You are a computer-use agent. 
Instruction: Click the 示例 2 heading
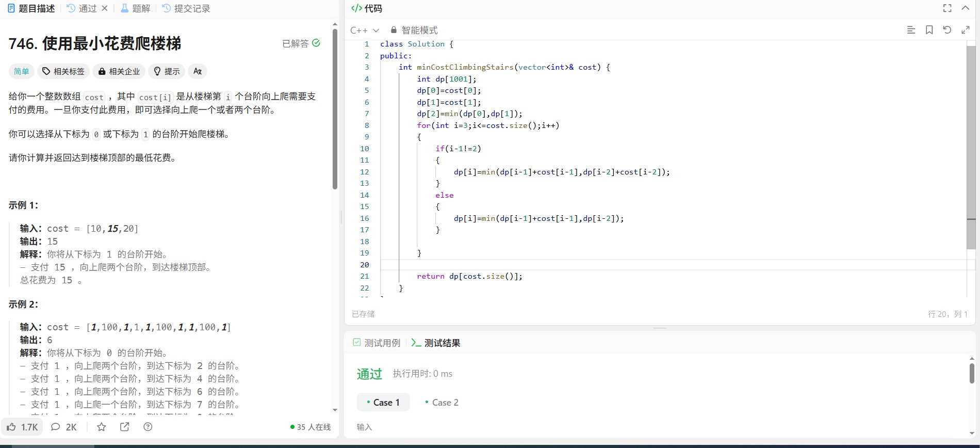(23, 304)
